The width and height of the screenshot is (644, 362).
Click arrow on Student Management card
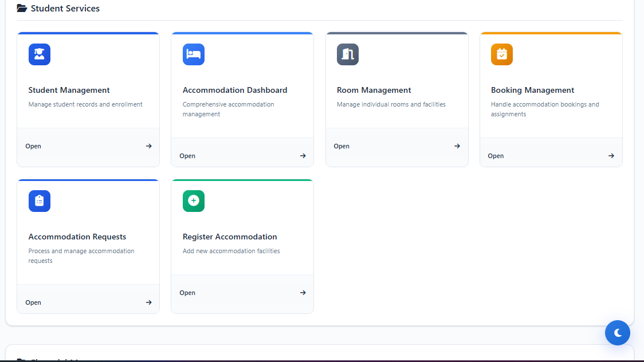point(149,146)
